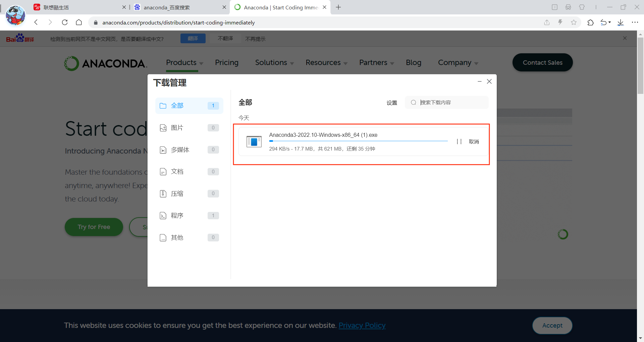Minimize the download manager dialog

click(x=480, y=81)
